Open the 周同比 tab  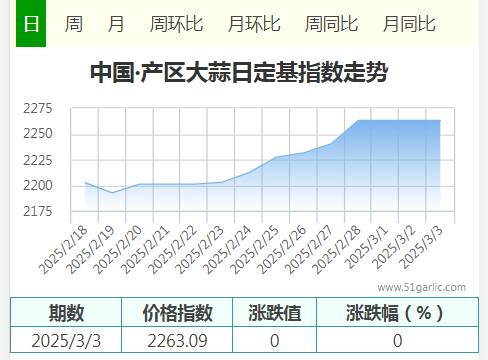pyautogui.click(x=331, y=24)
